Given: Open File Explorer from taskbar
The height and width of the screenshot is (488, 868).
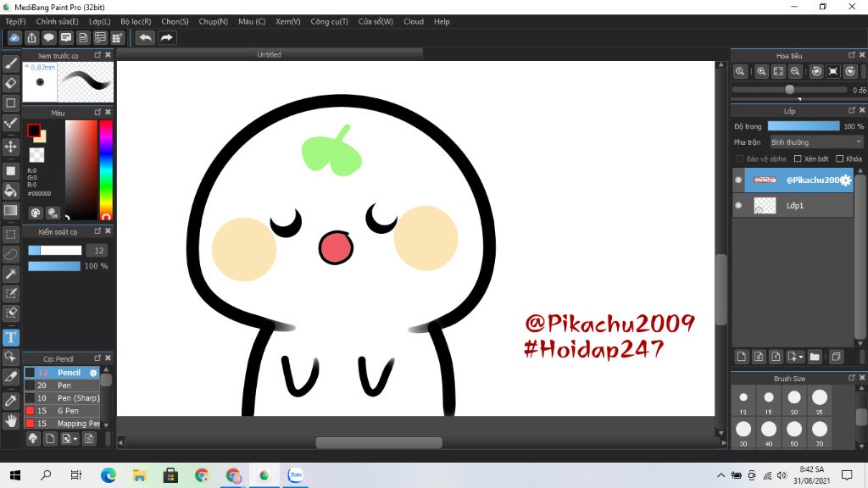Looking at the screenshot, I should 140,475.
